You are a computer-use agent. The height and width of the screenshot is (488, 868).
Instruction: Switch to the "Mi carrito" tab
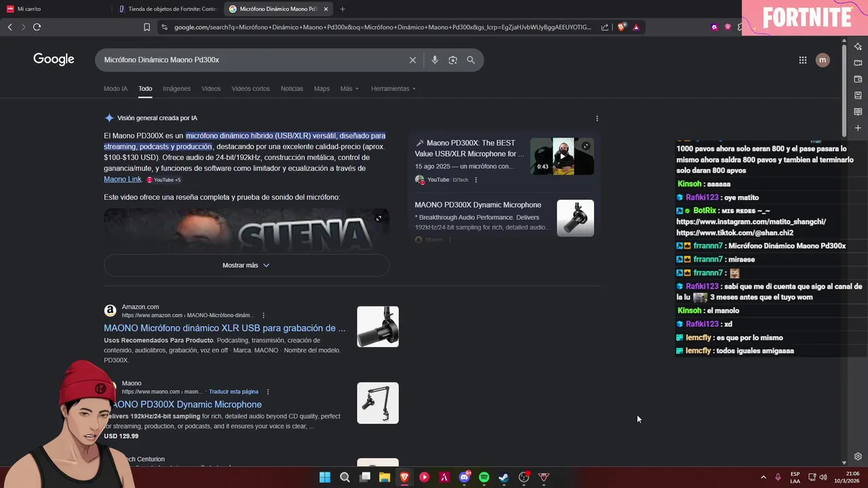pyautogui.click(x=56, y=9)
